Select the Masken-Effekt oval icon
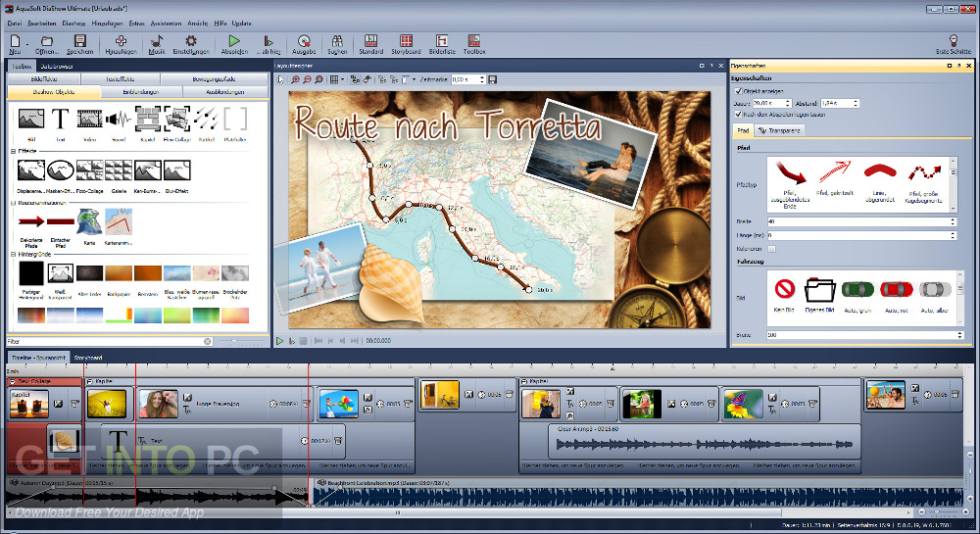980x534 pixels. pos(61,170)
